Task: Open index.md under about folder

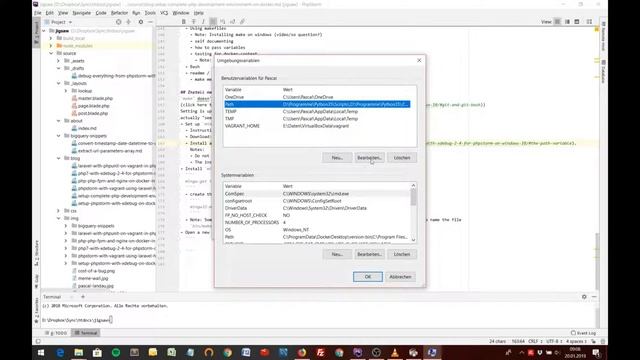Action: [x=87, y=128]
